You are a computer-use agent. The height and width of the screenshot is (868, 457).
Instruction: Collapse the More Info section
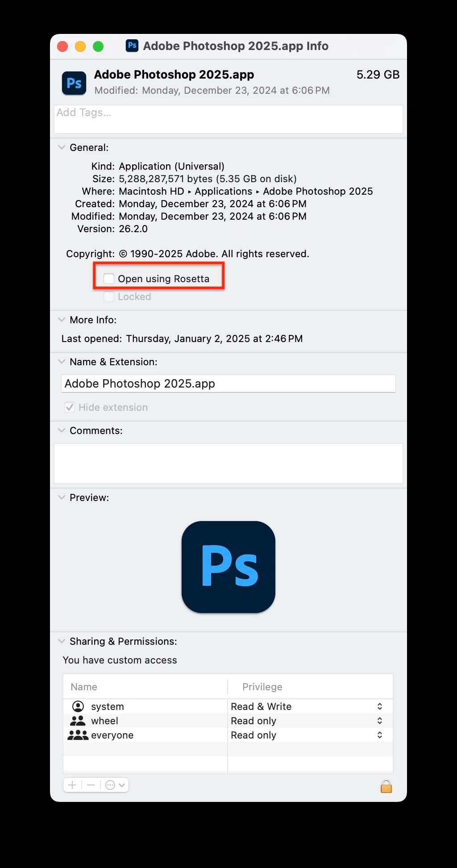(62, 320)
